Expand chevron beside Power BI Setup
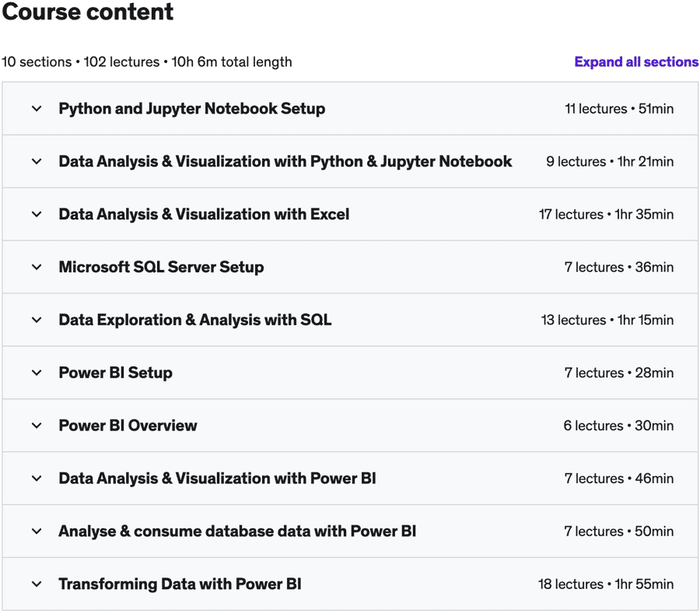 click(x=37, y=373)
